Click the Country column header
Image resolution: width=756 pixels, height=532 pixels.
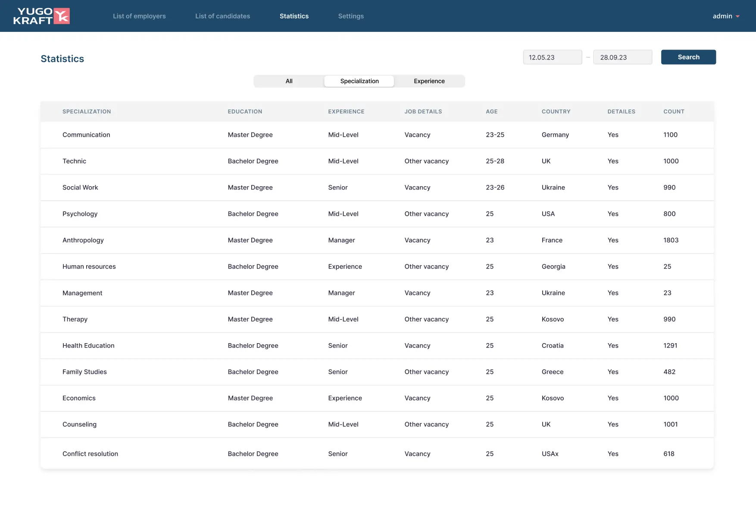tap(556, 112)
